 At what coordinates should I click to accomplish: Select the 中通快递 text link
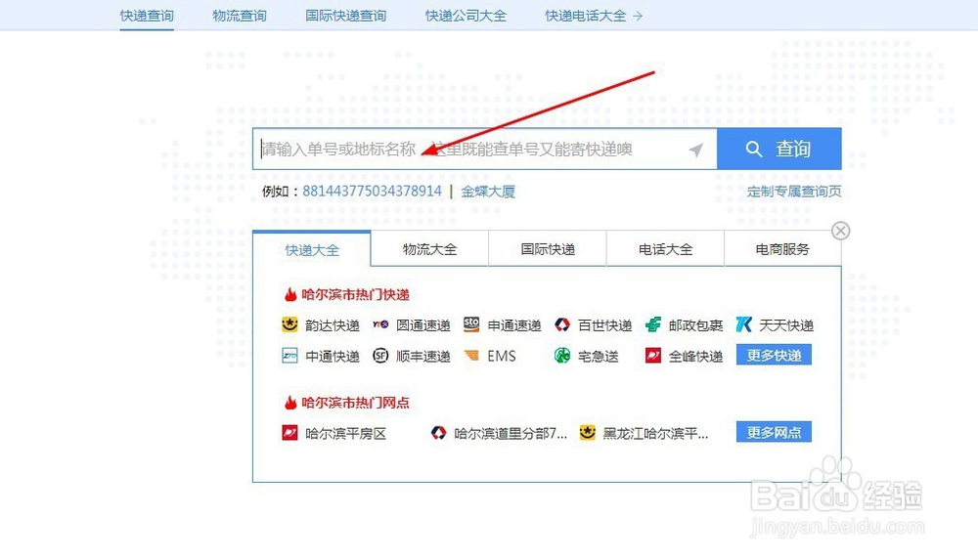tap(333, 356)
